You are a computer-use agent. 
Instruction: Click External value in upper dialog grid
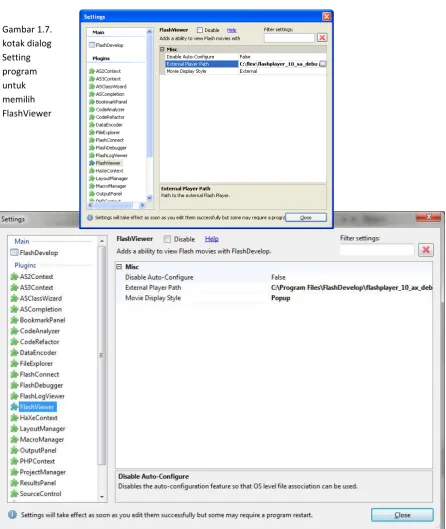click(x=248, y=71)
